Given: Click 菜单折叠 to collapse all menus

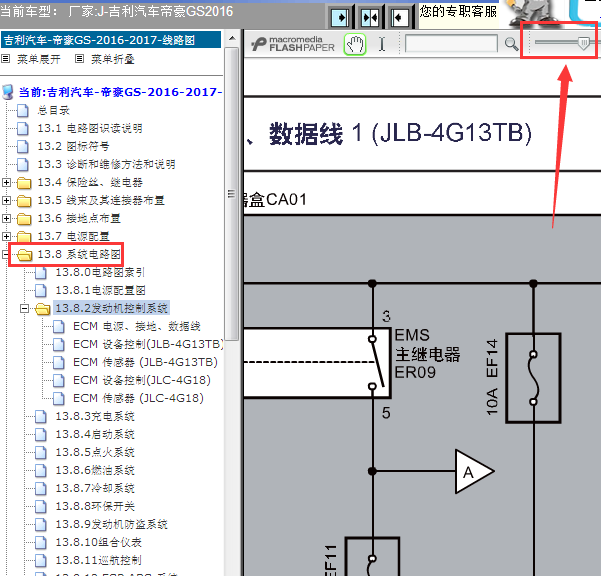Looking at the screenshot, I should (x=113, y=59).
